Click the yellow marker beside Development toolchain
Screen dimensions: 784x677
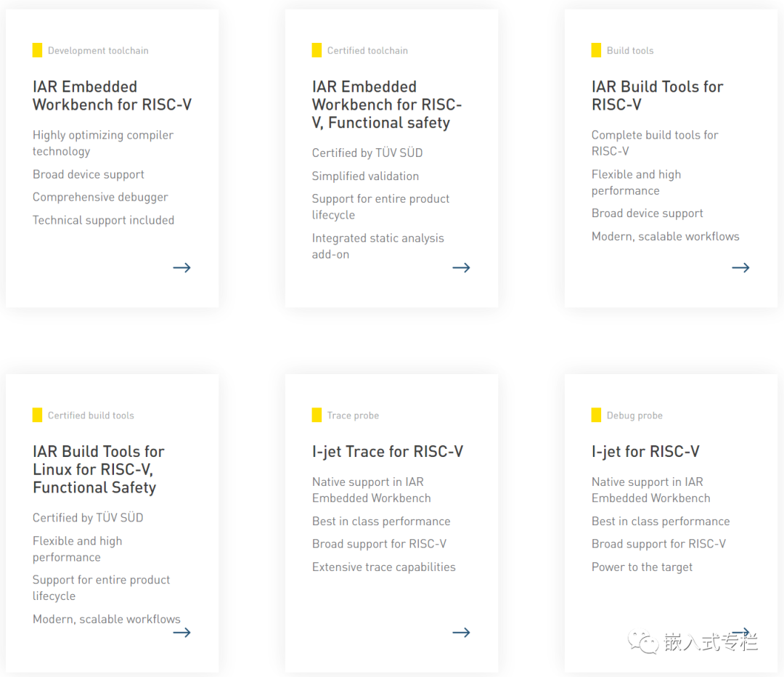pyautogui.click(x=38, y=50)
